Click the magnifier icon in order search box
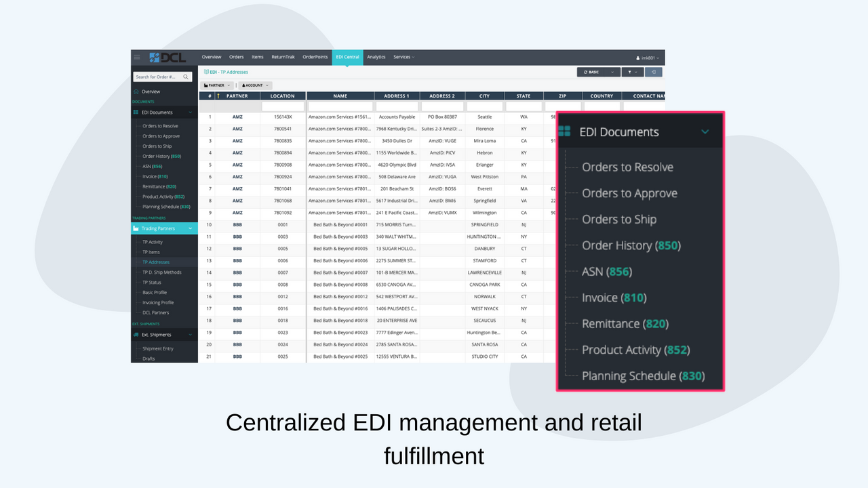This screenshot has height=488, width=868. tap(186, 77)
